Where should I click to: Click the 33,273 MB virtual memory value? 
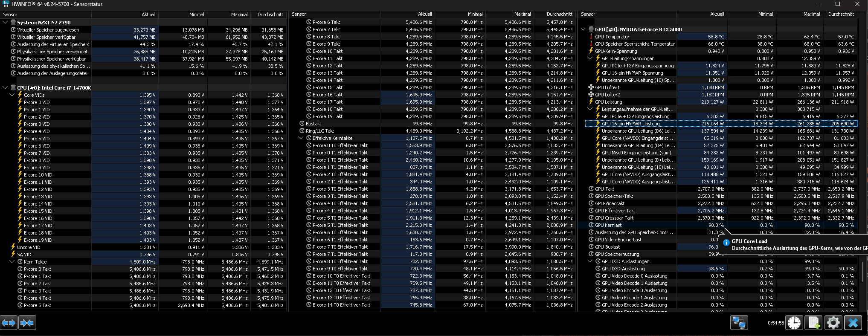(x=145, y=30)
